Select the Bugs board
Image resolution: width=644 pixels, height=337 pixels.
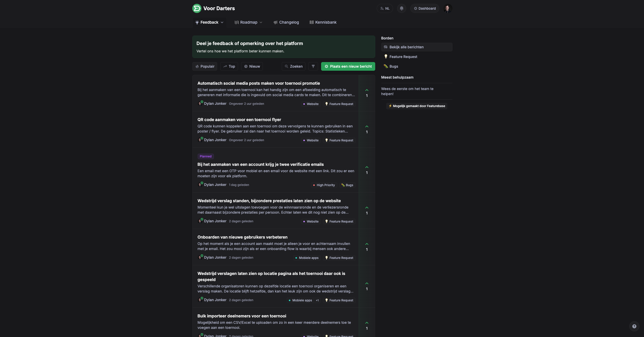coord(394,66)
